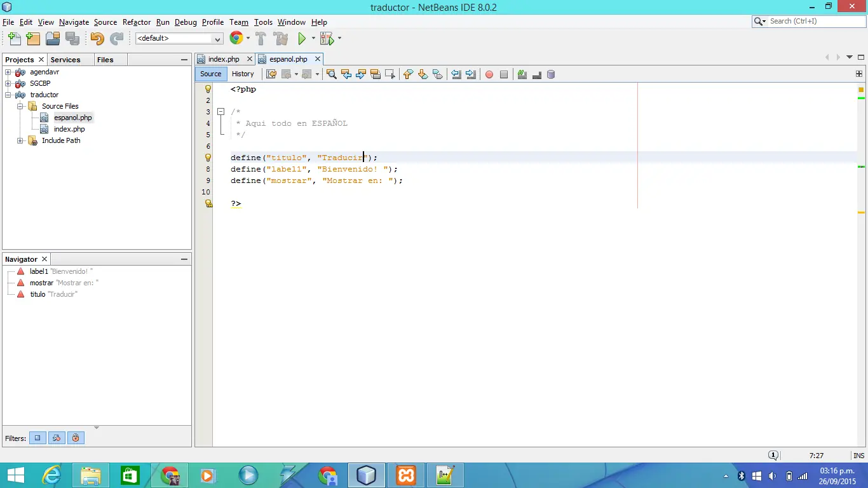Click the Undo icon in the toolbar

pos(97,38)
